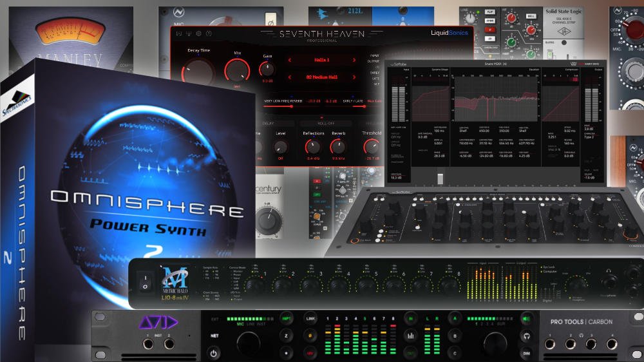The height and width of the screenshot is (362, 644).
Task: Click the Reverb roll-off knob
Action: [337, 147]
